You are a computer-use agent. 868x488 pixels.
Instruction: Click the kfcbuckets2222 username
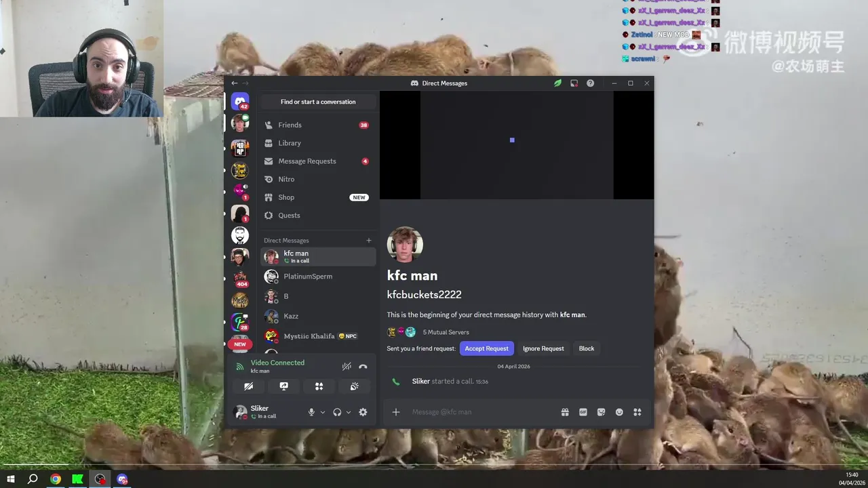point(424,295)
